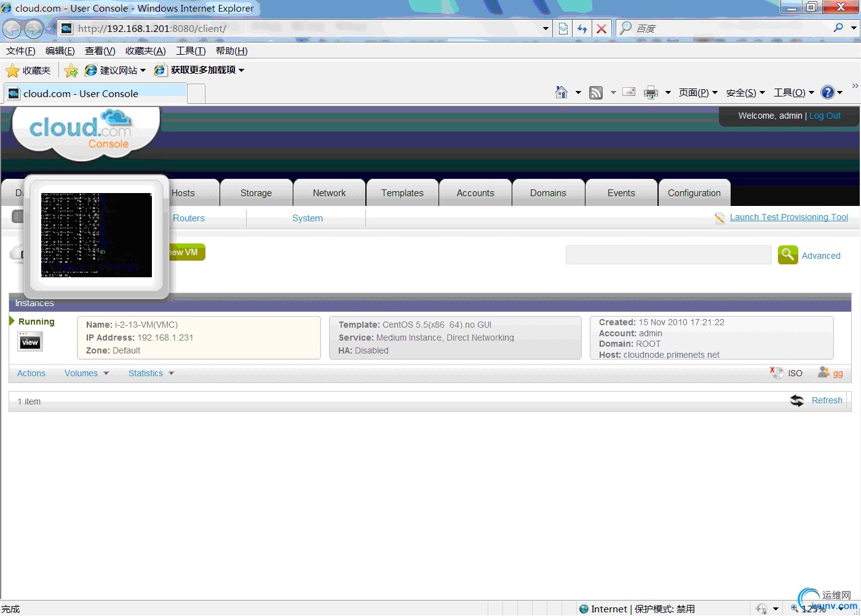
Task: Click the gg group user icon
Action: pyautogui.click(x=823, y=373)
